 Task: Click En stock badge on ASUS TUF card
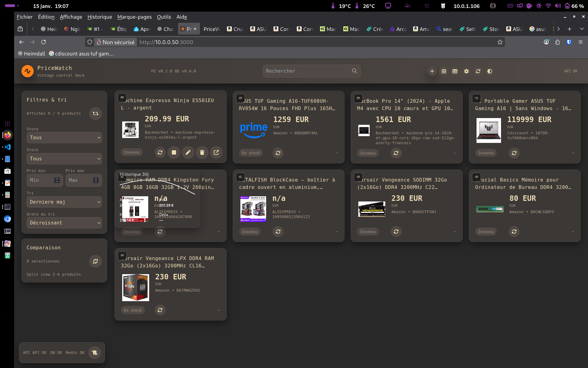(x=251, y=153)
